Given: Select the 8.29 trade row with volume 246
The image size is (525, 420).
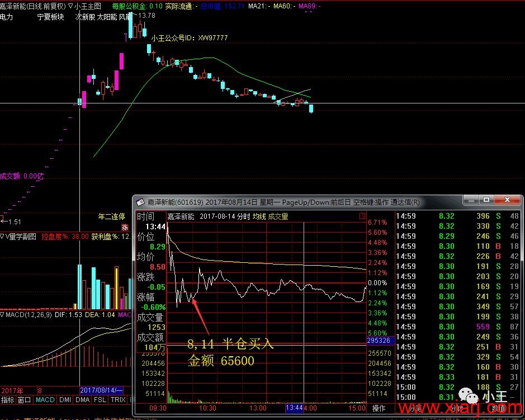Looking at the screenshot, I should pyautogui.click(x=457, y=236).
